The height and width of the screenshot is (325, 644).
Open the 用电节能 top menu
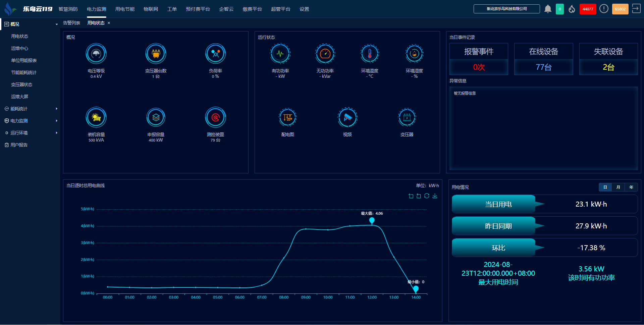tap(125, 9)
